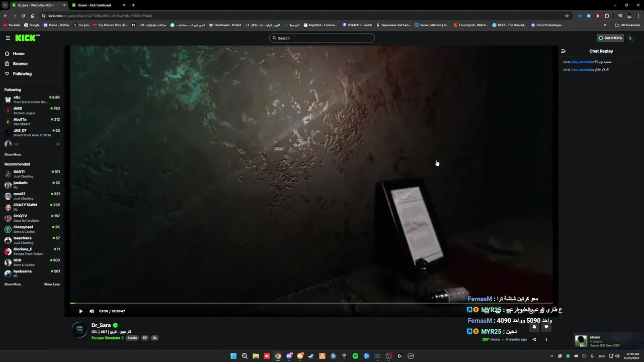Open justketh recommended channel

pos(32,185)
